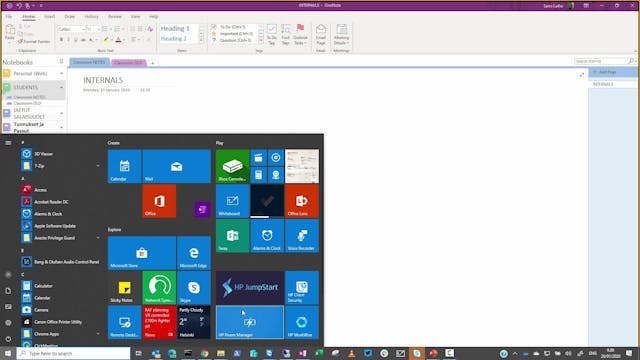
Task: Open the Voice Recorder tile
Action: tap(302, 236)
